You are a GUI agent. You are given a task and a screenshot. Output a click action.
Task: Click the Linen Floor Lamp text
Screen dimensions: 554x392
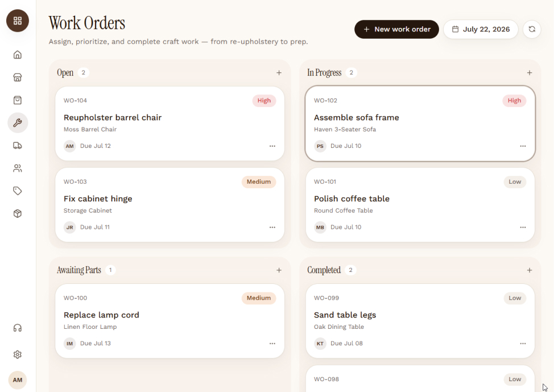coord(90,327)
